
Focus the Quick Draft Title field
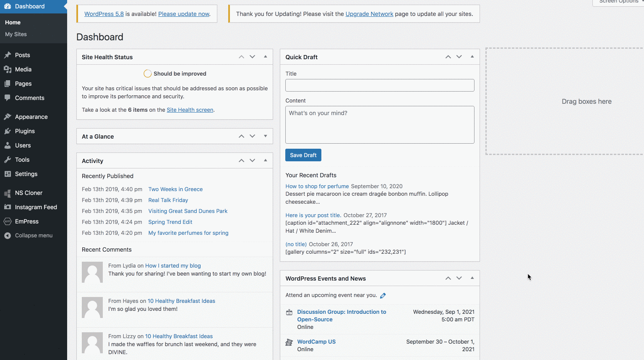(380, 85)
